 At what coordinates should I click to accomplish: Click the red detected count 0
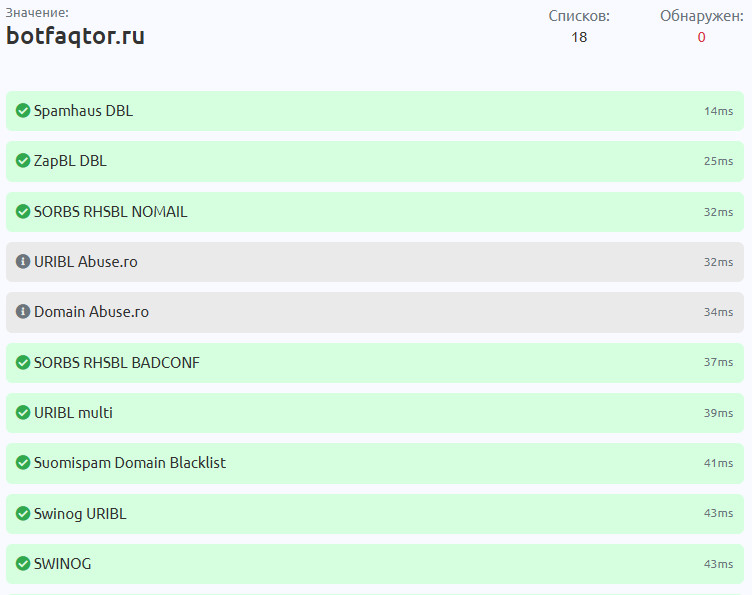tap(701, 37)
